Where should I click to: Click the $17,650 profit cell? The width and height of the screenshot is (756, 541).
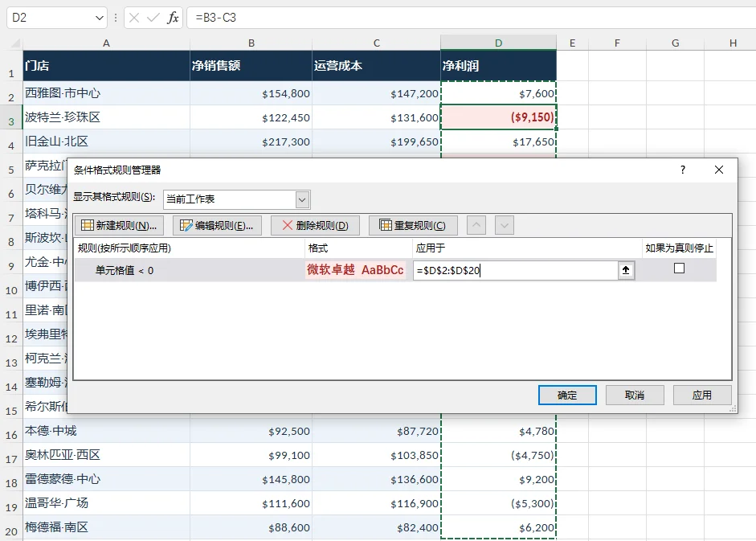coord(499,141)
